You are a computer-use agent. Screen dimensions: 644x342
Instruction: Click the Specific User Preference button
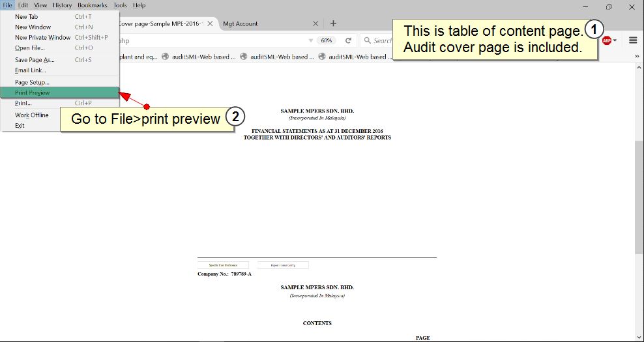tap(223, 265)
